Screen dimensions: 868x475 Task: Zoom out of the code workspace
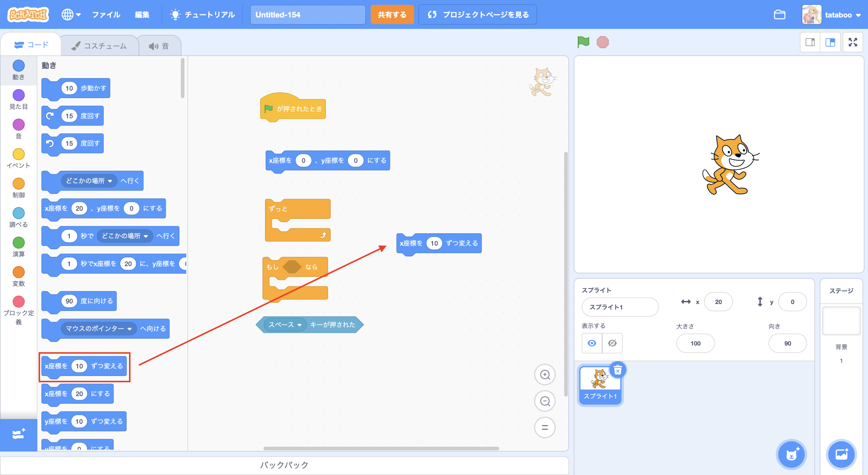pyautogui.click(x=545, y=401)
